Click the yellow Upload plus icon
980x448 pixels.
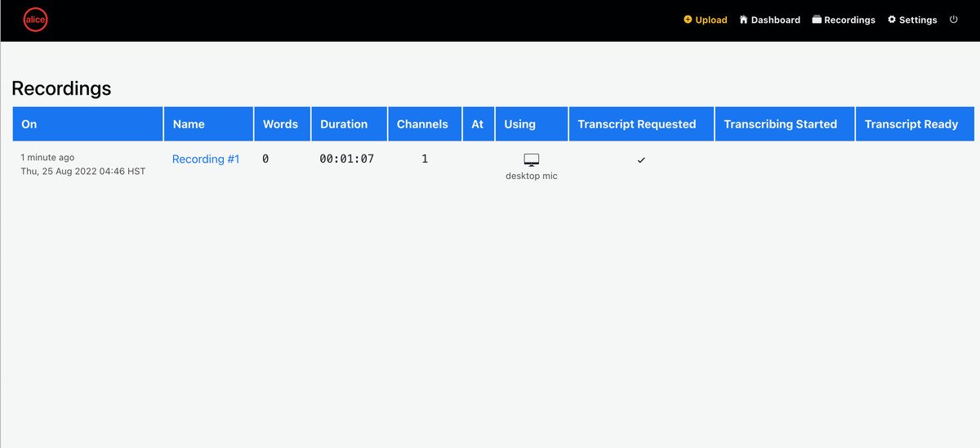pos(688,20)
